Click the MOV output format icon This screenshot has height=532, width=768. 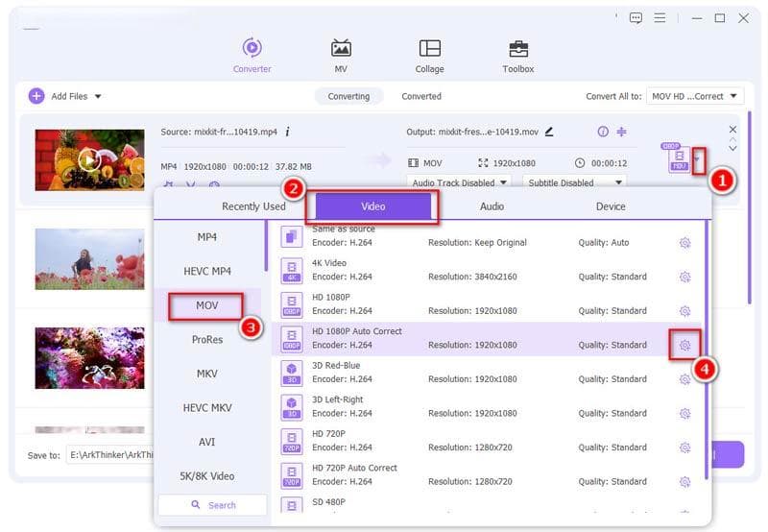pyautogui.click(x=679, y=158)
